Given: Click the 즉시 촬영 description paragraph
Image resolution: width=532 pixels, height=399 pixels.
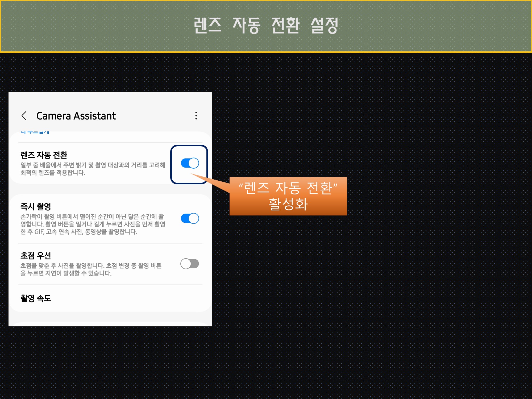Looking at the screenshot, I should coord(93,224).
